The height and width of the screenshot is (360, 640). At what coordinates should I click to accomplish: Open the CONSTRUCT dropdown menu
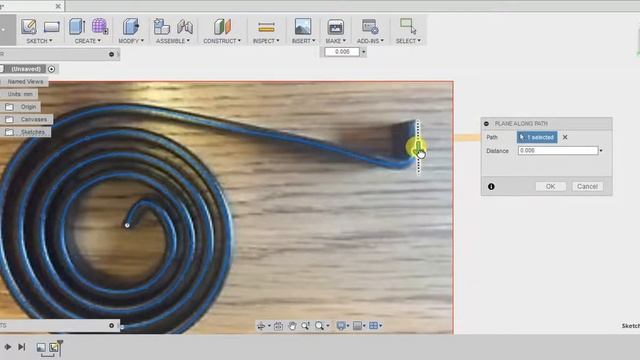tap(222, 41)
